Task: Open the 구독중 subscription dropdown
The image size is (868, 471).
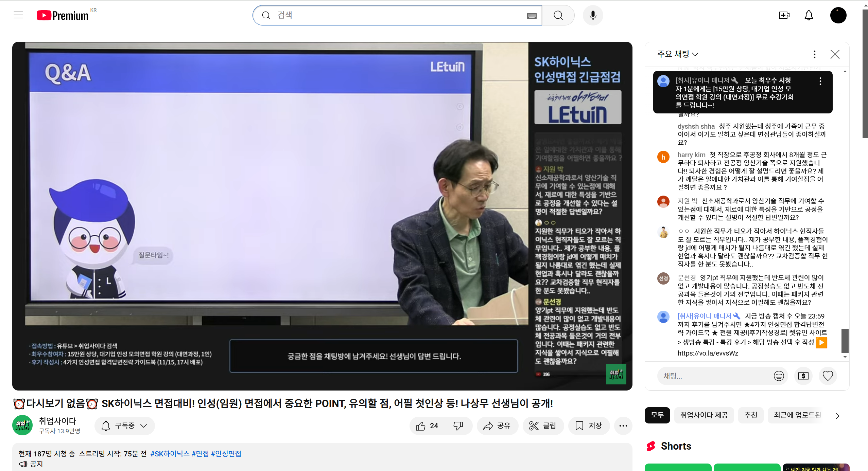Action: [x=125, y=426]
